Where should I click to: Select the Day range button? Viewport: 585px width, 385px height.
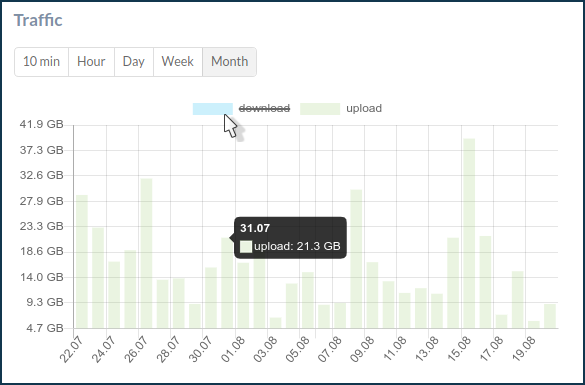[x=134, y=62]
